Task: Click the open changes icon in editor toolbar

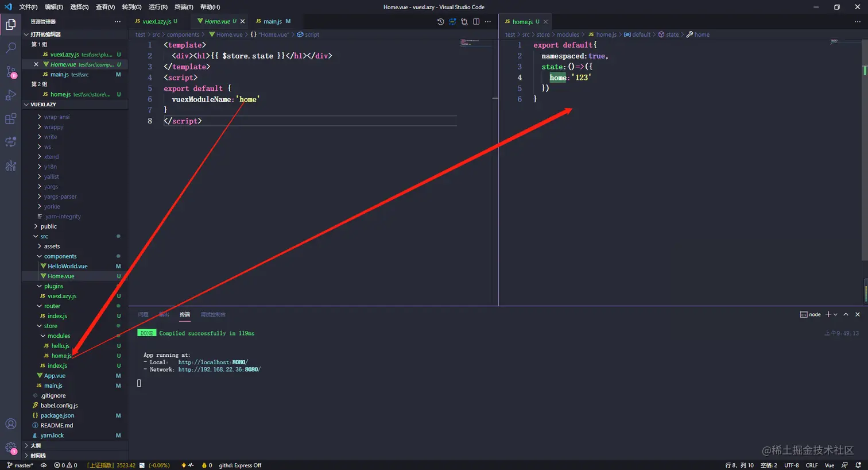Action: coord(452,22)
